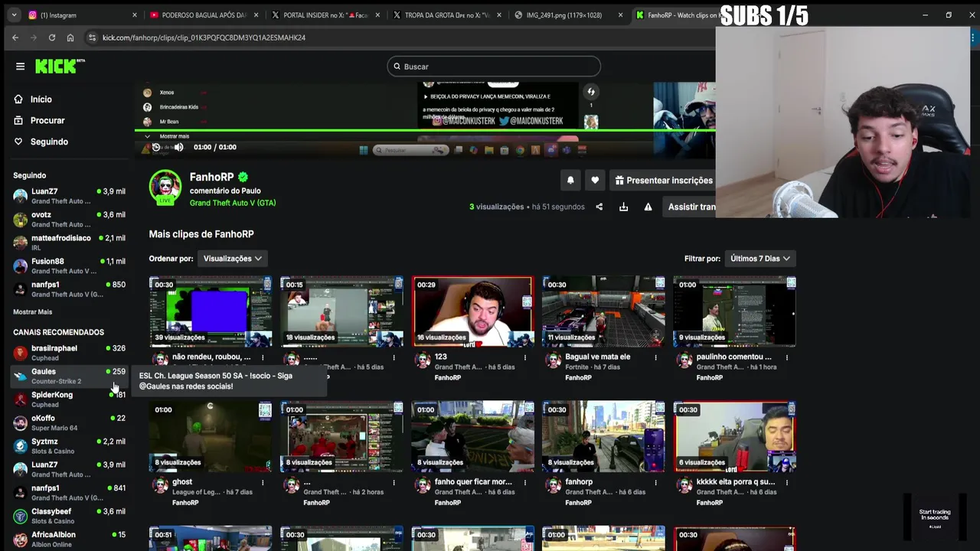Click the kick.com address bar
This screenshot has height=551, width=980.
pyautogui.click(x=398, y=37)
